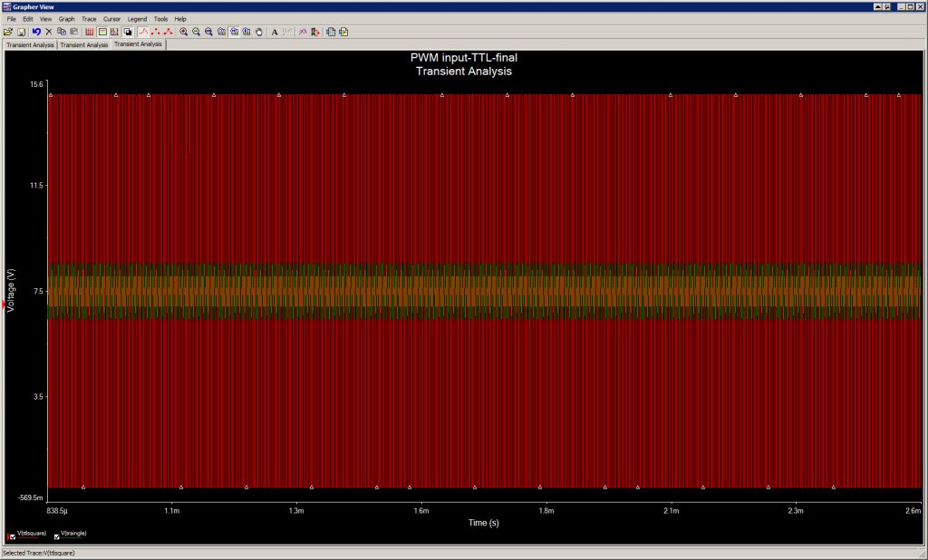Click the Open file toolbar icon
928x560 pixels.
(7, 32)
